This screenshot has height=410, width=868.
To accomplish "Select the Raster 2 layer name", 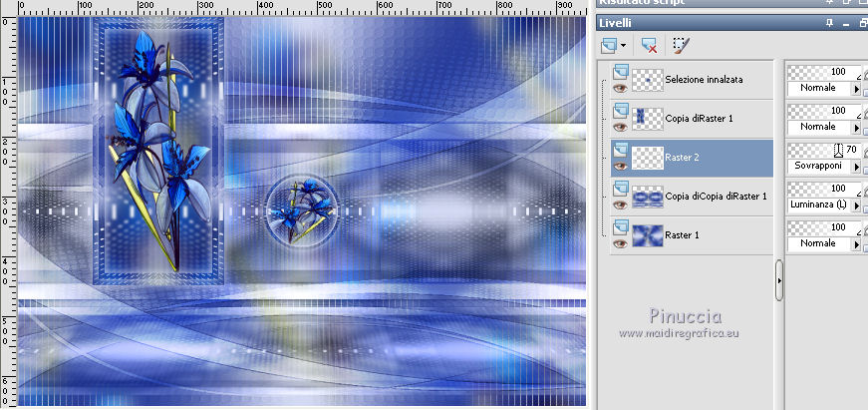I will click(x=682, y=158).
